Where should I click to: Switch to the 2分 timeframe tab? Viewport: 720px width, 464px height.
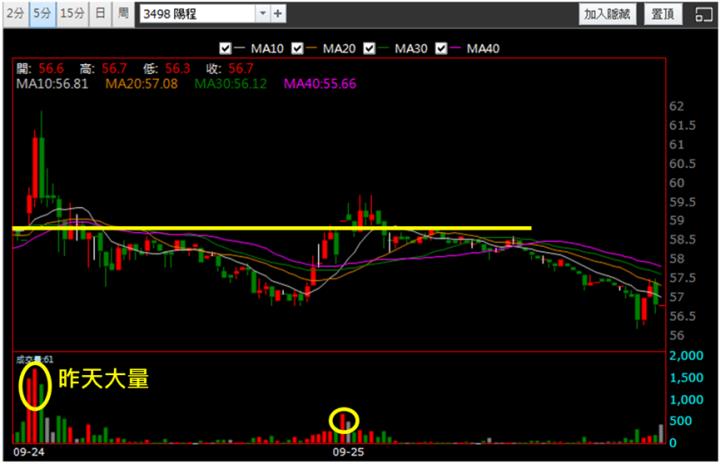pos(15,14)
